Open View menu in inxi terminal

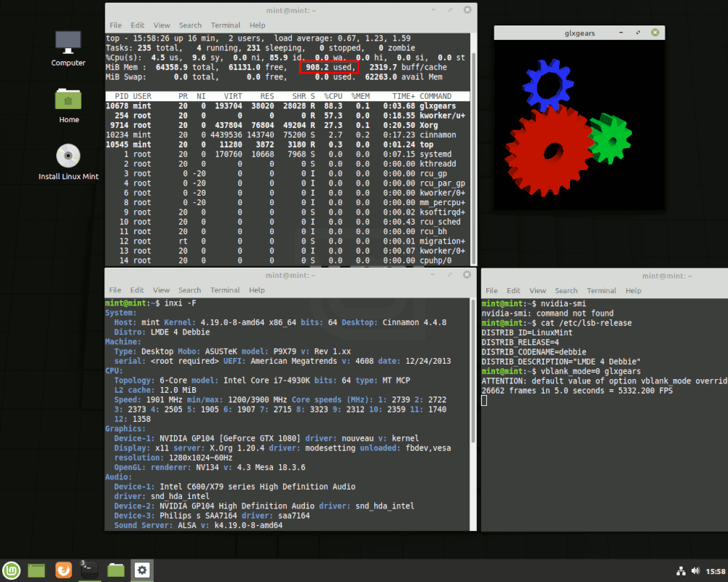(161, 290)
